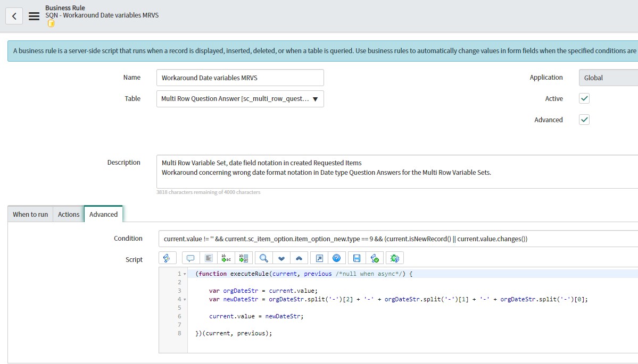Go back using the chevron button
This screenshot has width=638, height=364.
13,15
